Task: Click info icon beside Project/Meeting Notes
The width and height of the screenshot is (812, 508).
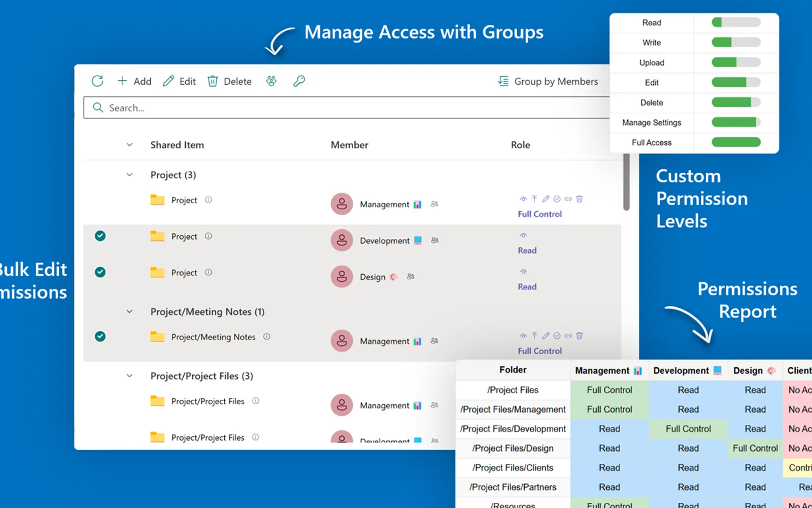Action: tap(266, 336)
